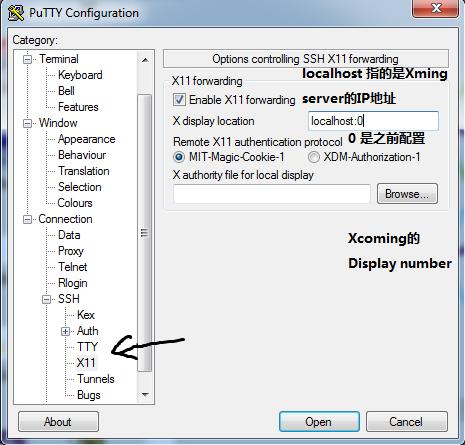Open the Features category

[x=78, y=107]
